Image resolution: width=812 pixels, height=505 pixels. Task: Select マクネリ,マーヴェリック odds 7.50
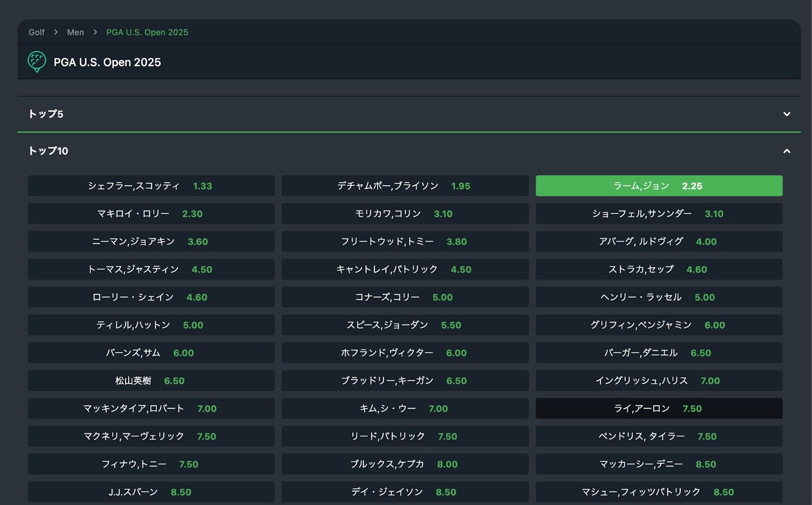pyautogui.click(x=151, y=437)
